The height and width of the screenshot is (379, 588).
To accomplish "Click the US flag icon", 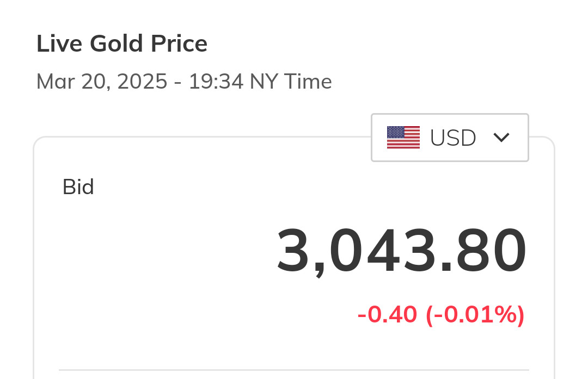I will click(x=403, y=138).
